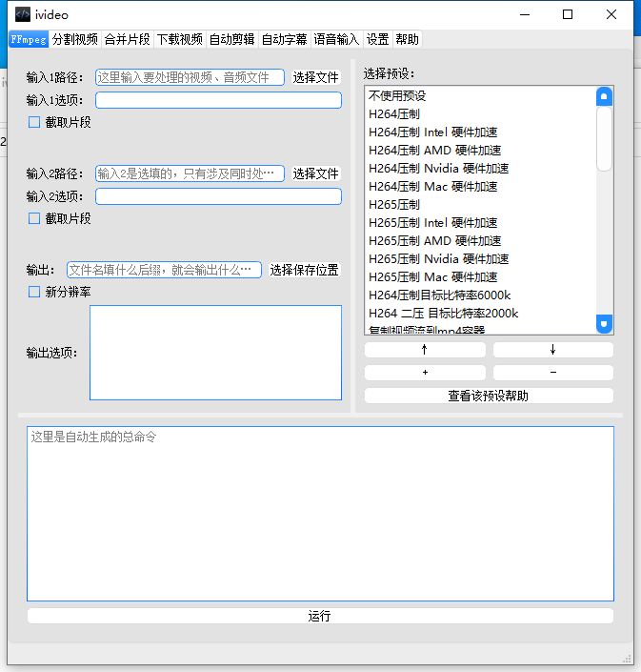Enable 截取片段 checkbox under input 1
This screenshot has width=641, height=672.
[x=34, y=122]
